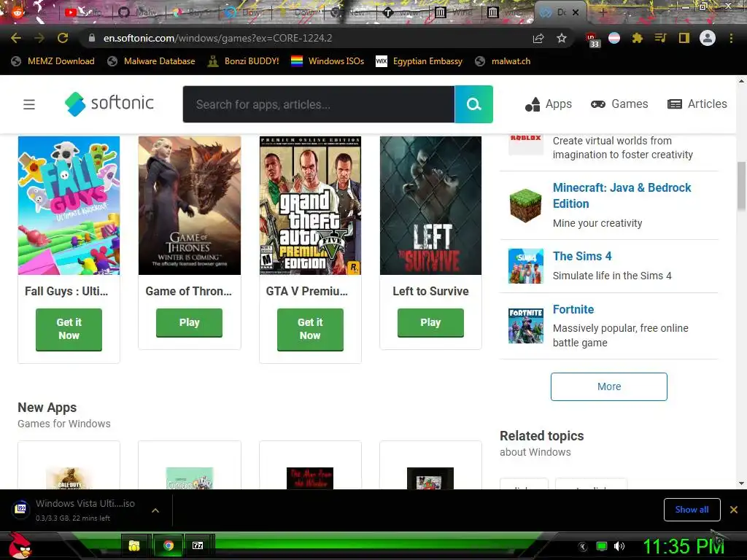Open the malwat.ch bookmark

click(503, 61)
